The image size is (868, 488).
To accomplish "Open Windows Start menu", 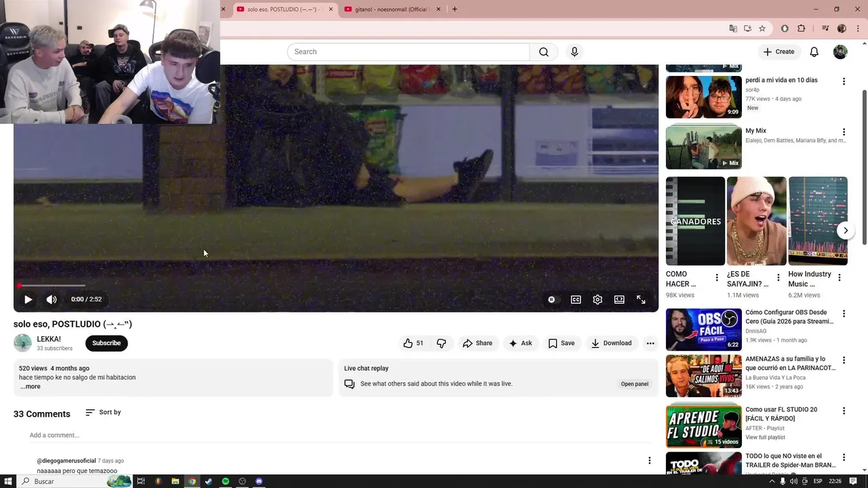I will [8, 481].
